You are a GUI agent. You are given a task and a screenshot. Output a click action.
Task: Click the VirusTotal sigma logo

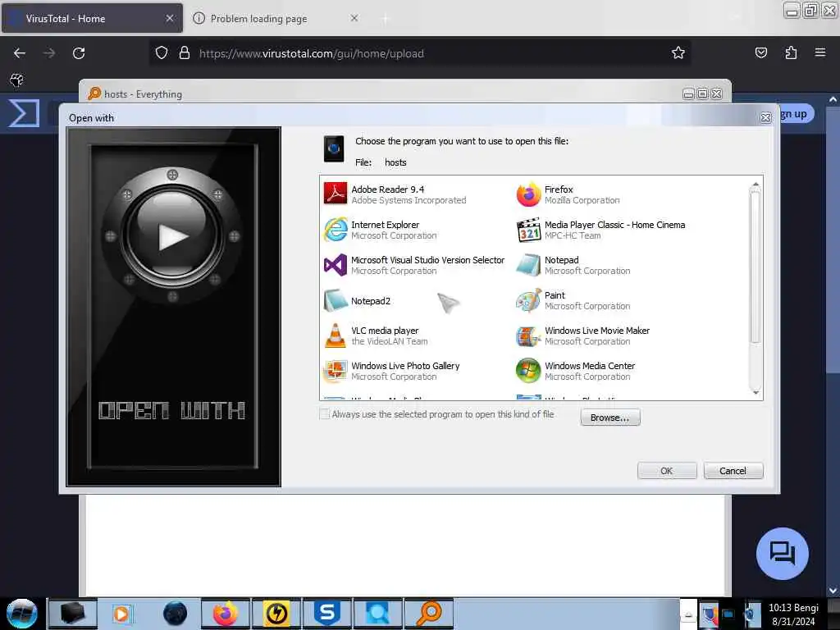click(x=24, y=113)
